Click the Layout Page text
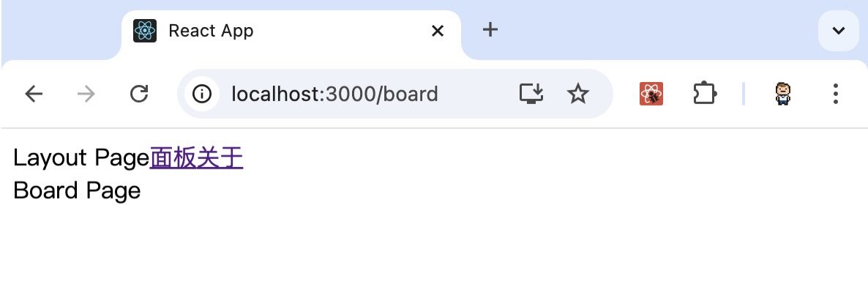The width and height of the screenshot is (868, 304). click(x=81, y=158)
